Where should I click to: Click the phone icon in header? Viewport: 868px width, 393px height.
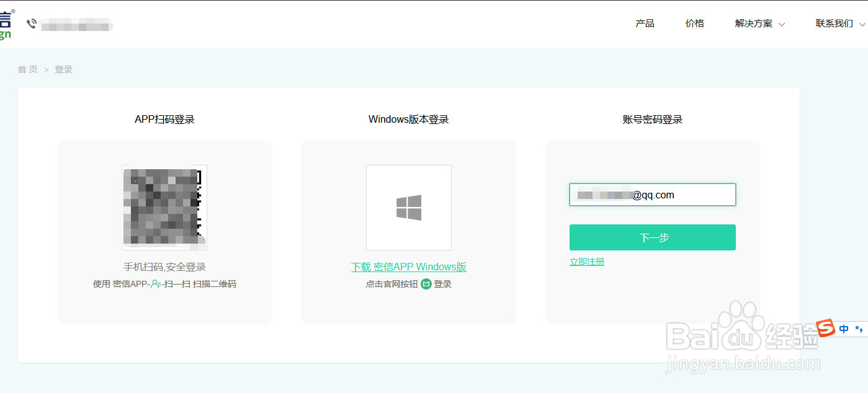pos(32,24)
